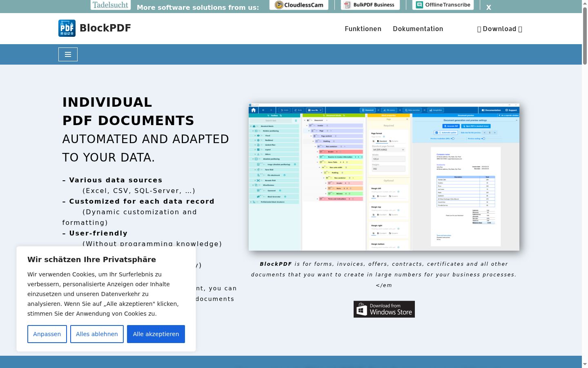Click the scrollbar up arrow
Viewport: 588px width, 368px height.
pos(585,3)
